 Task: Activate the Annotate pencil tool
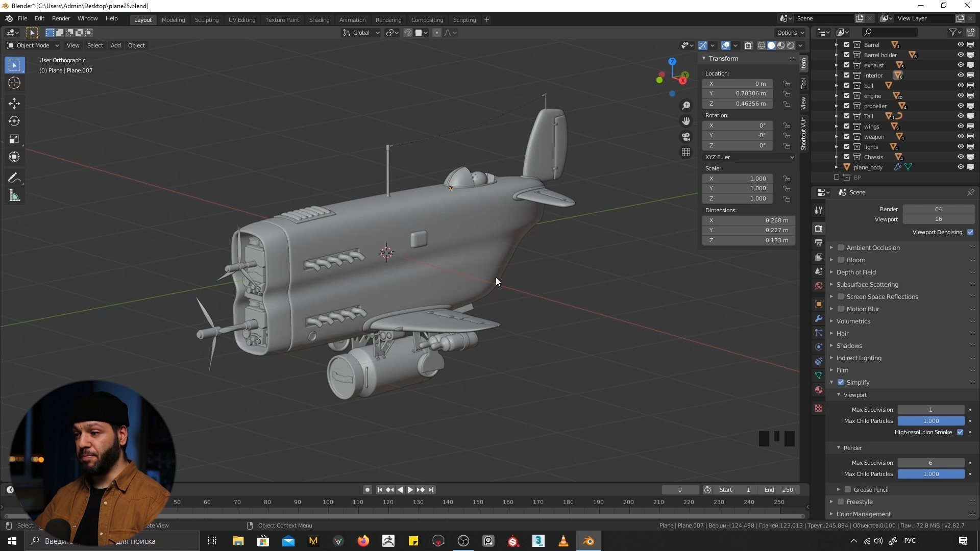click(x=14, y=178)
